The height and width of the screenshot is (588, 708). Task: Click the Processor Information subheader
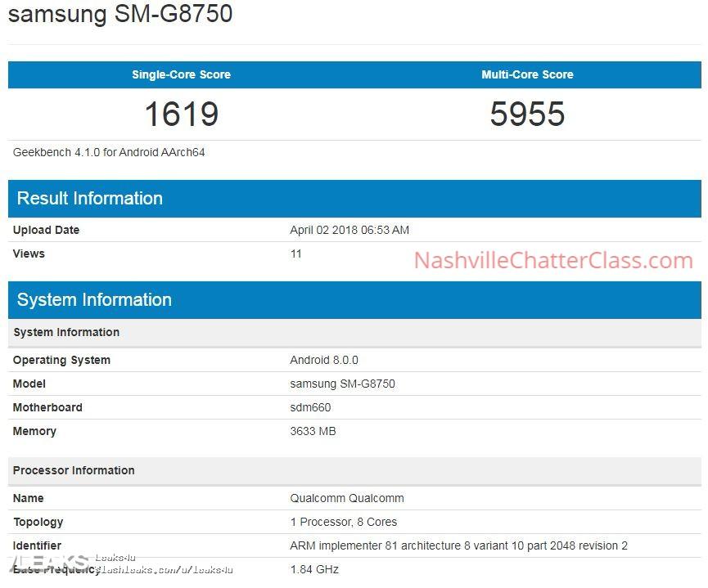[354, 471]
